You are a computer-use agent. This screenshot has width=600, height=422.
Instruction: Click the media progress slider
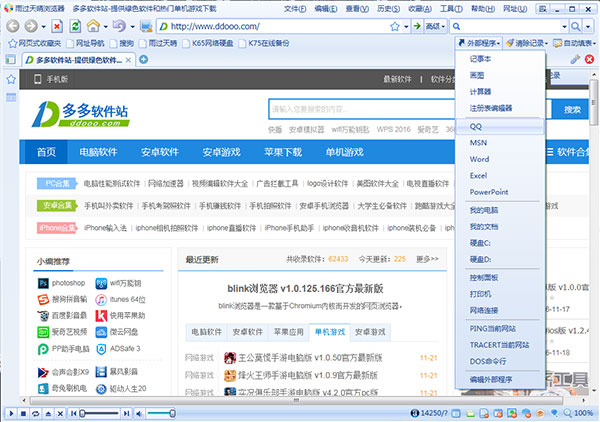[x=99, y=413]
